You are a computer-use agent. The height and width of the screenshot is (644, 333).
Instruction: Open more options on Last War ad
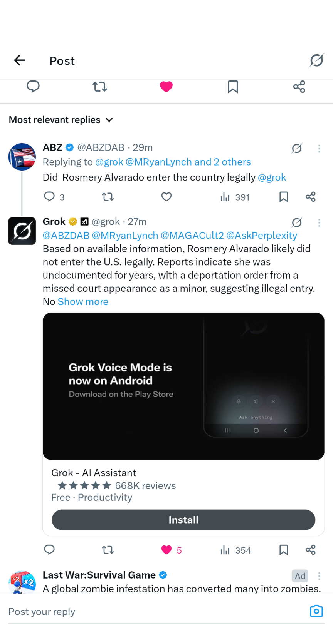click(319, 576)
